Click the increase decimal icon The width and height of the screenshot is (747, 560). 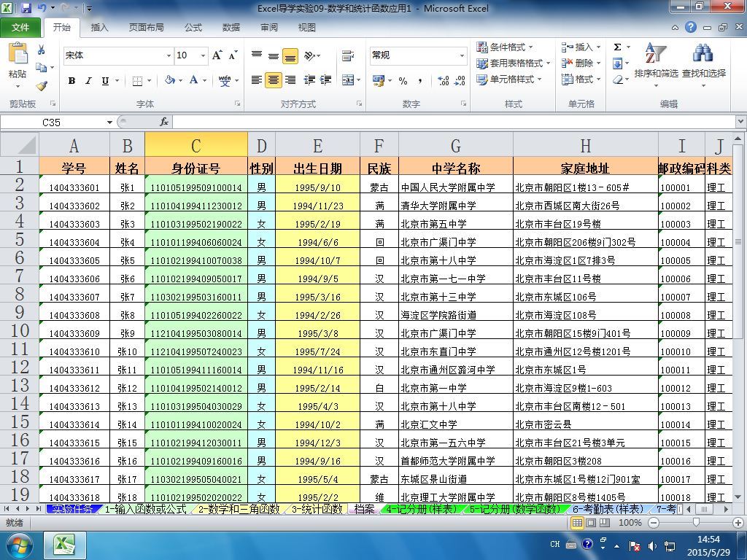[443, 80]
